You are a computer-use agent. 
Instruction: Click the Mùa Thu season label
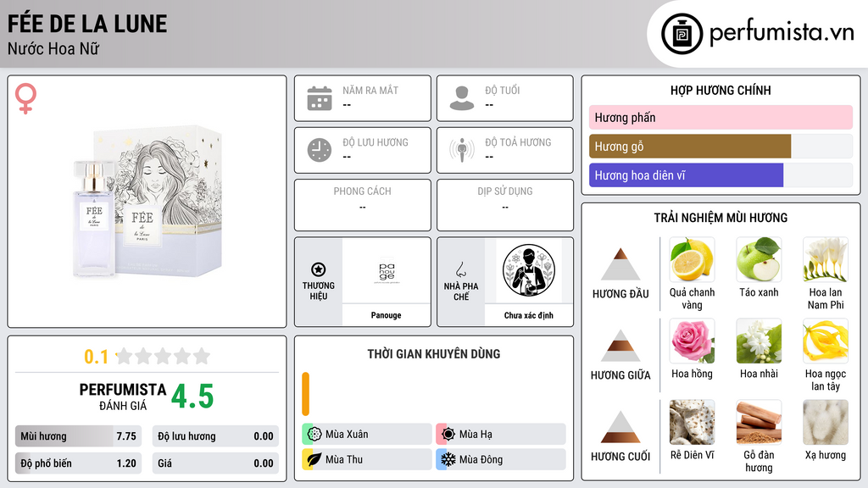coord(344,459)
